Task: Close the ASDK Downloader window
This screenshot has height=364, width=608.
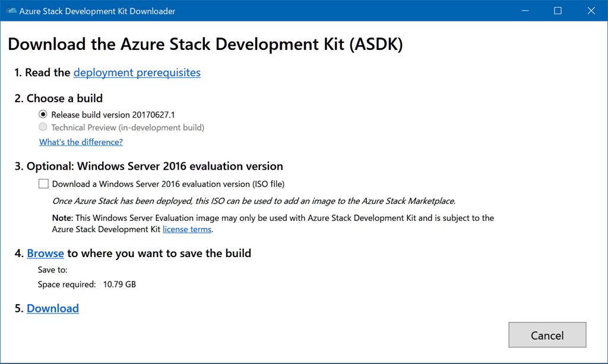Action: pos(590,11)
